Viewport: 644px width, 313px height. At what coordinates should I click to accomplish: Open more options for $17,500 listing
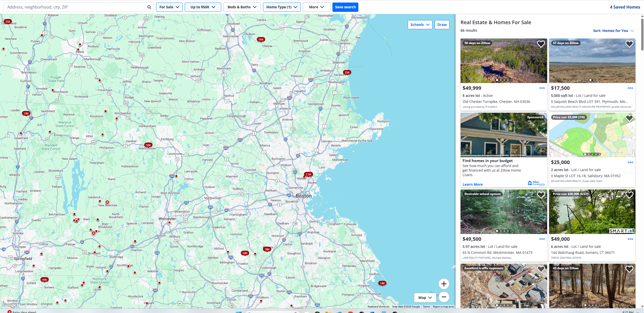(630, 88)
